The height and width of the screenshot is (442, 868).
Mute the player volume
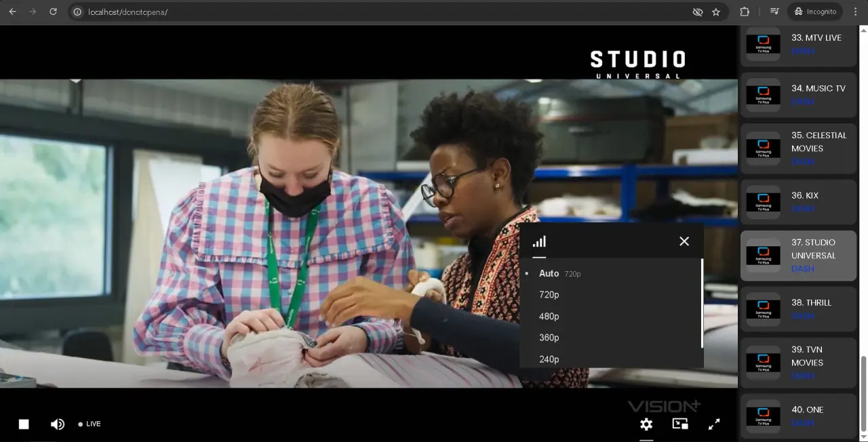click(58, 424)
